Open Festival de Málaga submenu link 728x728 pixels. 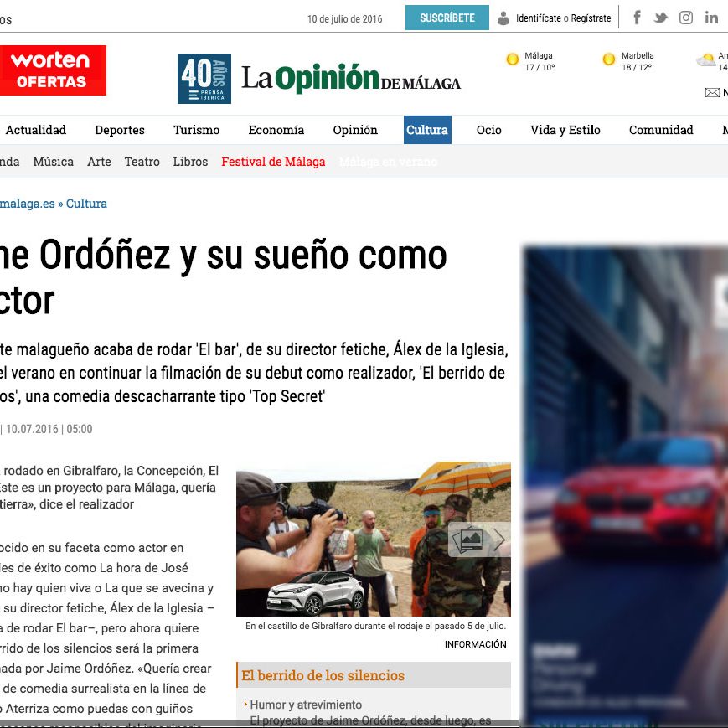(x=273, y=162)
